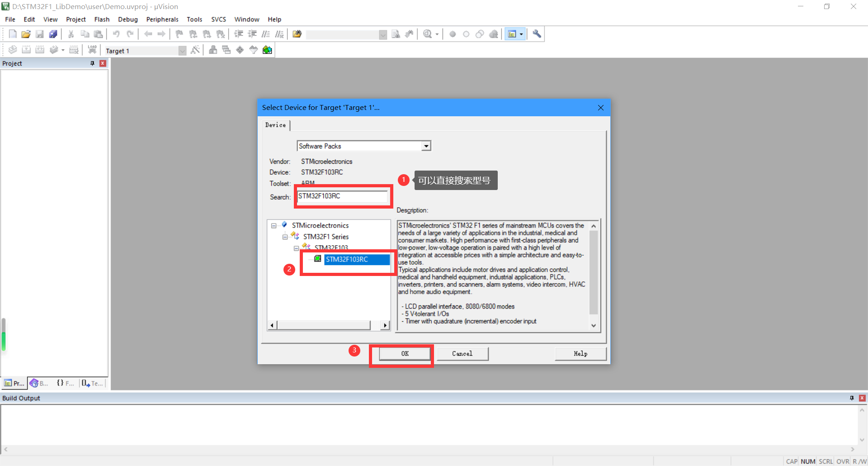The image size is (868, 466).
Task: Click the Save file icon
Action: [40, 34]
